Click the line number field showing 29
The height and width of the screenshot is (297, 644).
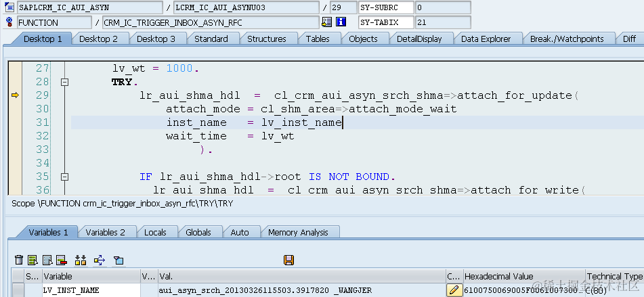343,7
